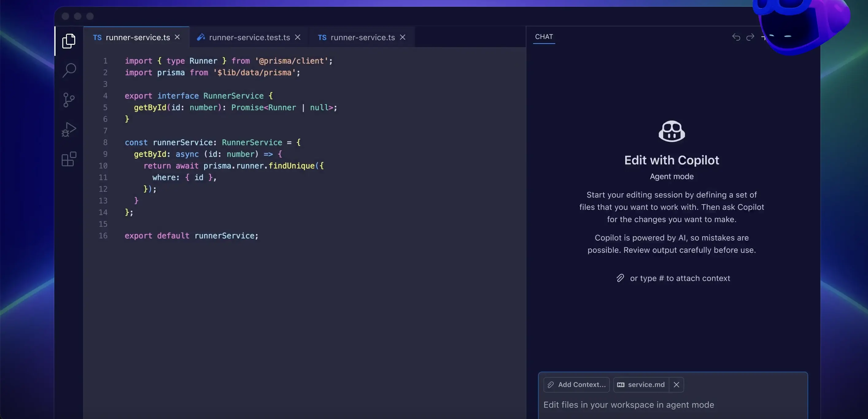Screen dimensions: 868x419
Task: Open the Explorer files icon in activity bar
Action: (x=69, y=41)
